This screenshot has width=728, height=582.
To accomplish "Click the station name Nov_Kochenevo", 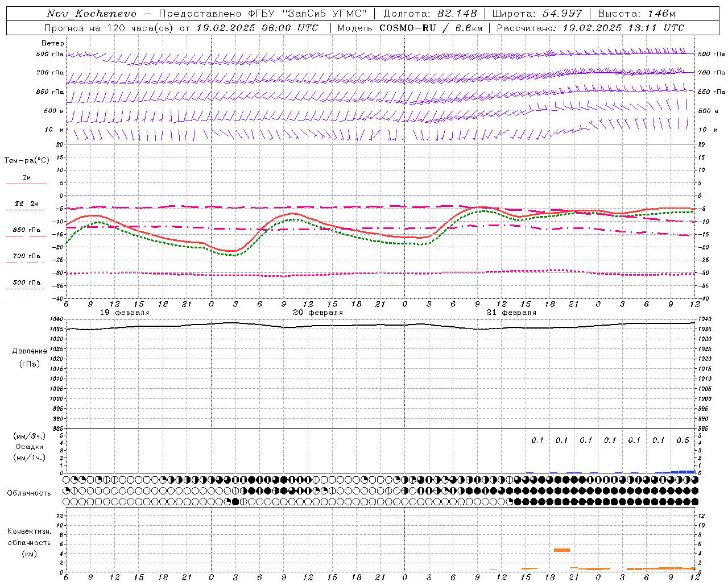I will (92, 14).
